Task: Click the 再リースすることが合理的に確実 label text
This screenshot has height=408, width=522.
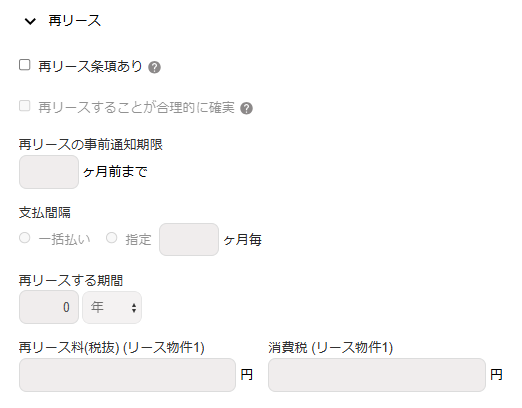Action: tap(136, 107)
